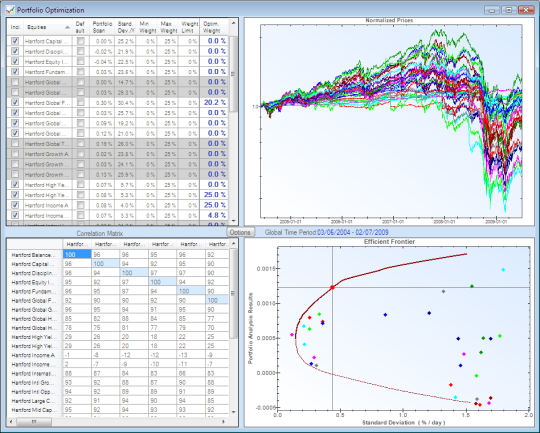Click the 0.30 % Portfolio Scan cell
Image resolution: width=540 pixels, height=433 pixels.
point(102,103)
